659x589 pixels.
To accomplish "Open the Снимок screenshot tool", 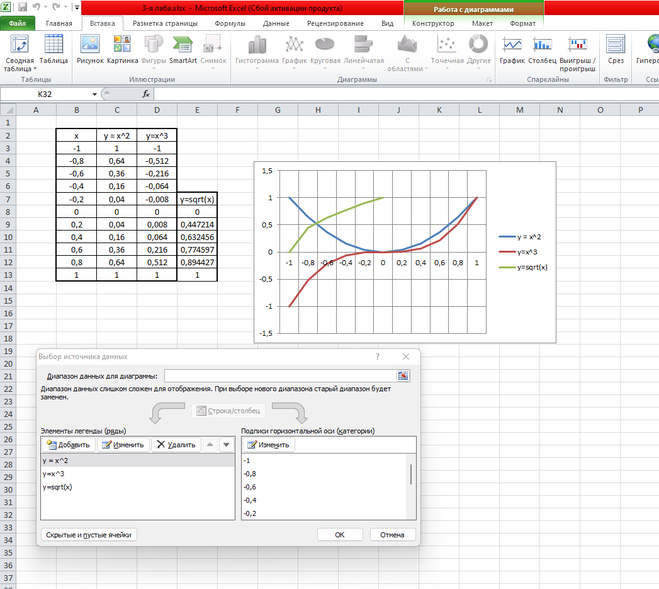I will pyautogui.click(x=213, y=51).
